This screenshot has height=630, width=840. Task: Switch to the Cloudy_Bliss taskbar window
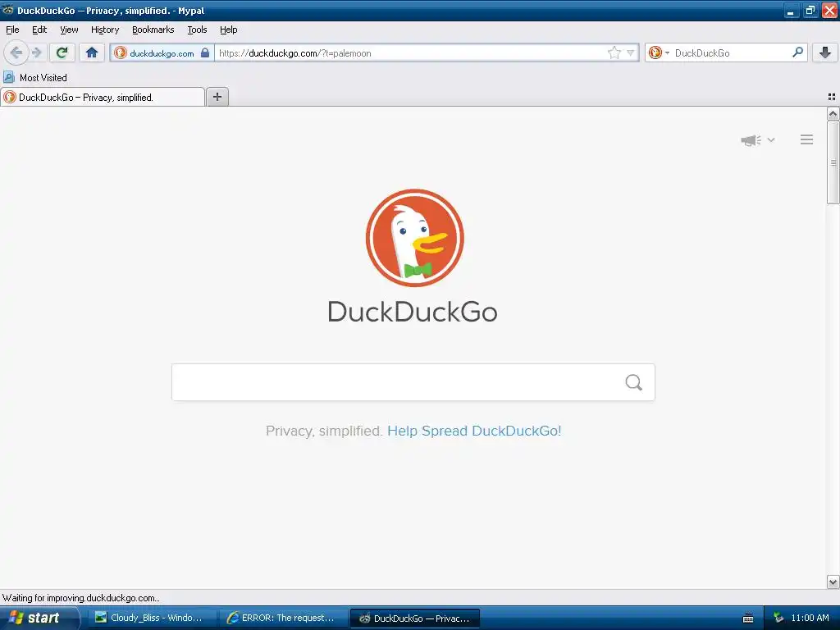pyautogui.click(x=151, y=618)
